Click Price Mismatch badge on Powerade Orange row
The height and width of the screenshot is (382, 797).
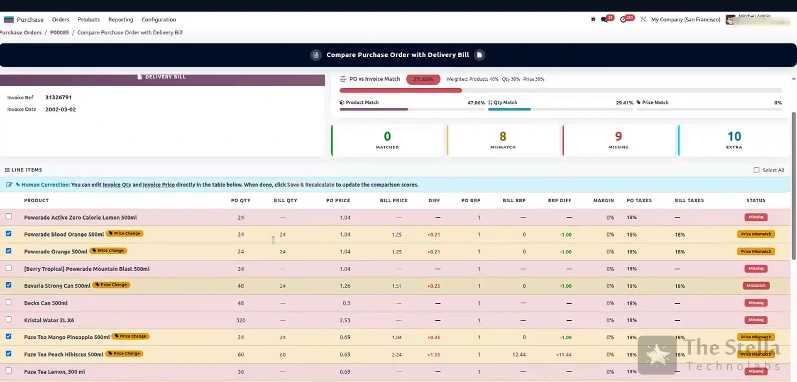click(756, 251)
